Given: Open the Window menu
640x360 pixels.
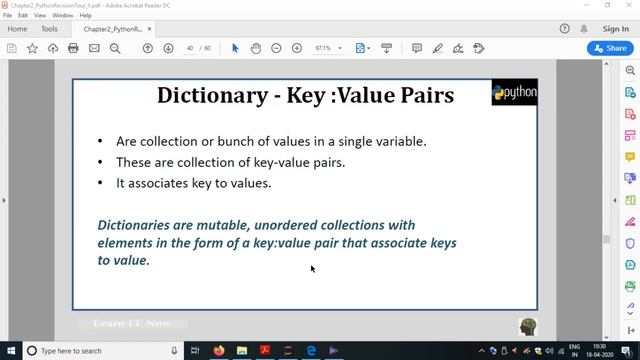Looking at the screenshot, I should [63, 16].
